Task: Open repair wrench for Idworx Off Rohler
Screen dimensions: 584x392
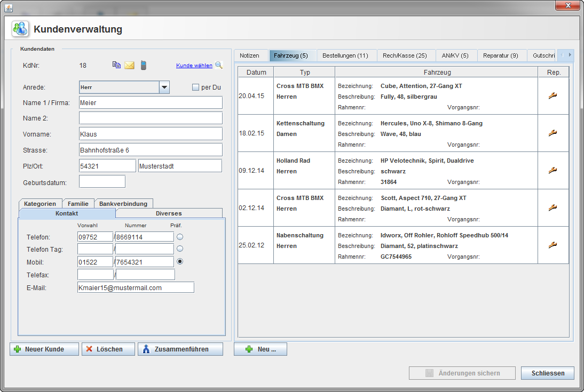Action: (x=553, y=245)
